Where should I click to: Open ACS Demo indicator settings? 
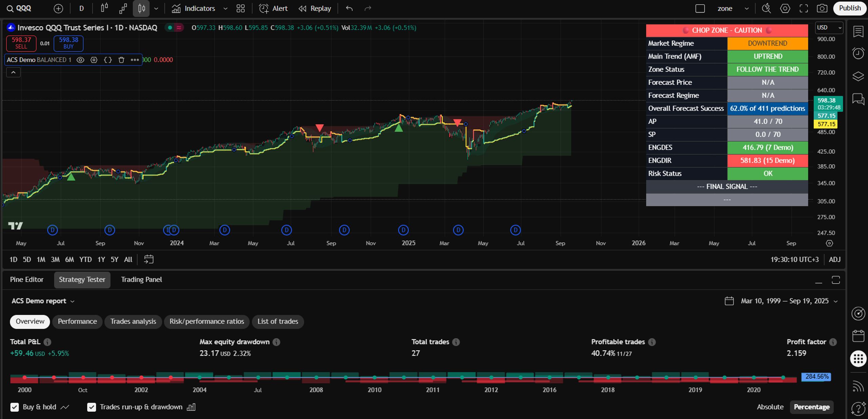(x=94, y=60)
